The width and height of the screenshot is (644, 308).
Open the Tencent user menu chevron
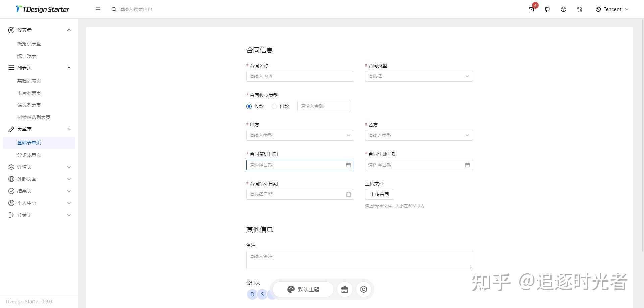point(627,9)
